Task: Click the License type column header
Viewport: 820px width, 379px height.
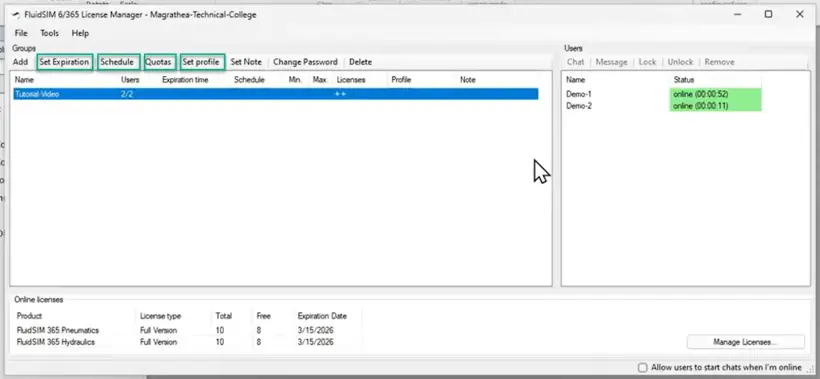Action: point(160,316)
